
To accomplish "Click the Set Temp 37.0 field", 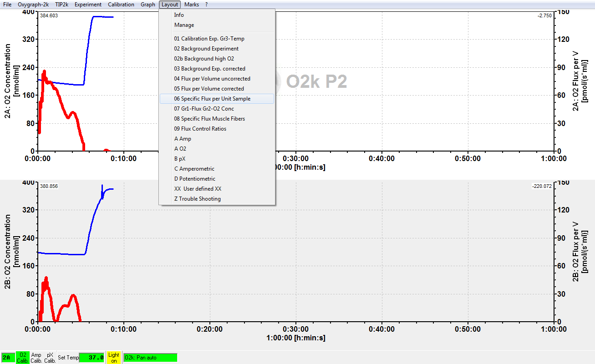I will [92, 358].
